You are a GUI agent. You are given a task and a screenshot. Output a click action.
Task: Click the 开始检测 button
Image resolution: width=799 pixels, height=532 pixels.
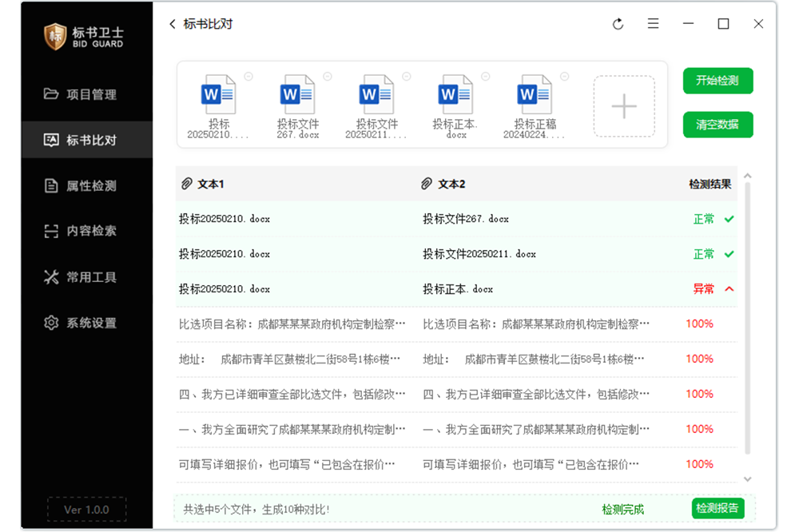pos(718,81)
